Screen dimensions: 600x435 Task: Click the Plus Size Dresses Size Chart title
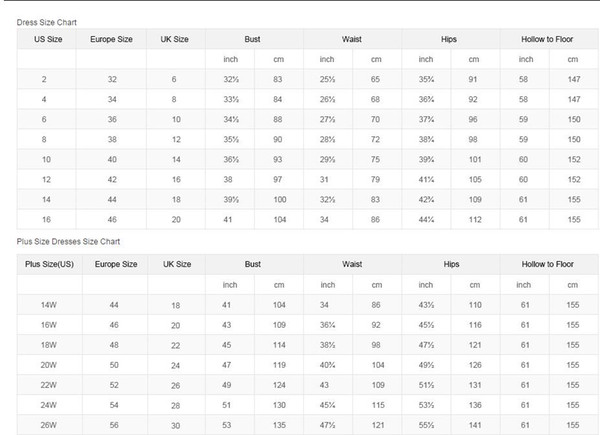(x=68, y=241)
